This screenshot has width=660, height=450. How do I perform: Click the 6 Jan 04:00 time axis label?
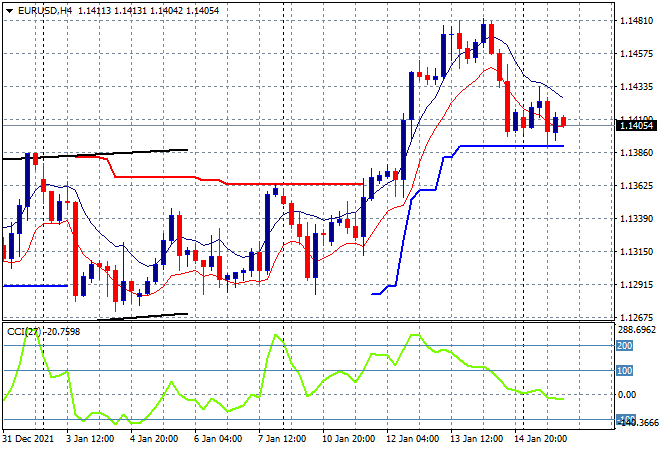tap(218, 439)
